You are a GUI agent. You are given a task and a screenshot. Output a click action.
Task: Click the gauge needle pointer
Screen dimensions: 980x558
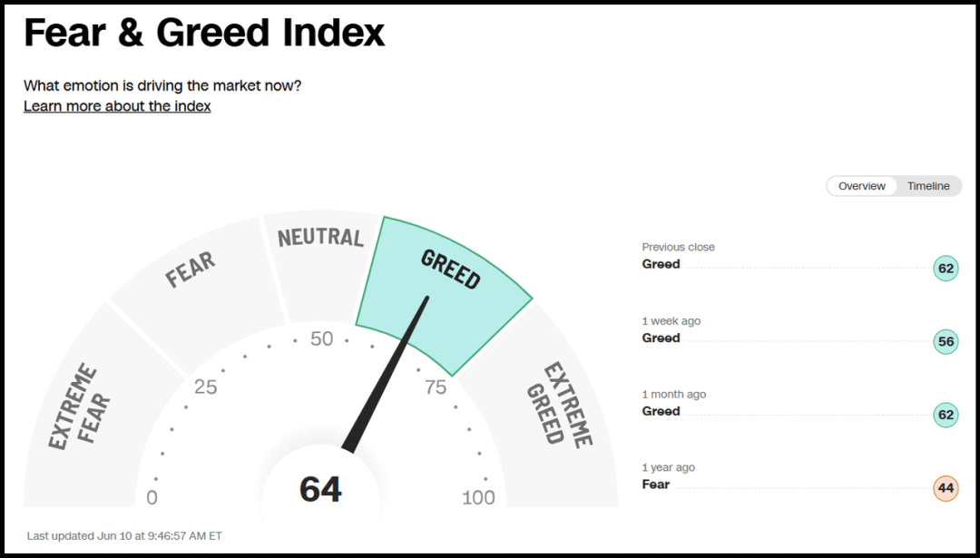386,374
